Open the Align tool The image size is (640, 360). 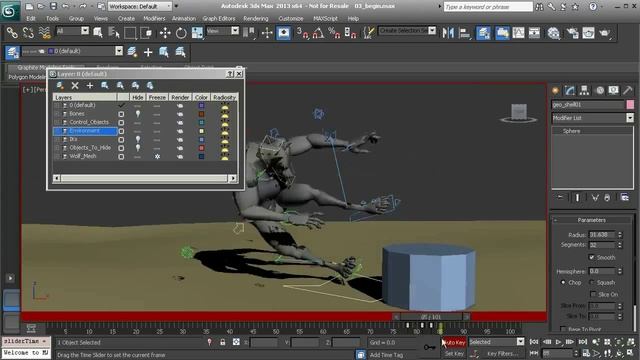pos(464,33)
